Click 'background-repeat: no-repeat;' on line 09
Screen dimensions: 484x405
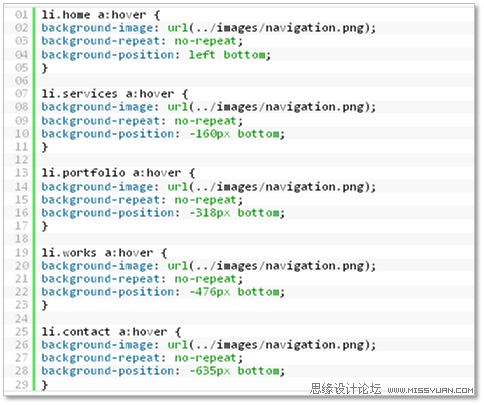pos(142,121)
